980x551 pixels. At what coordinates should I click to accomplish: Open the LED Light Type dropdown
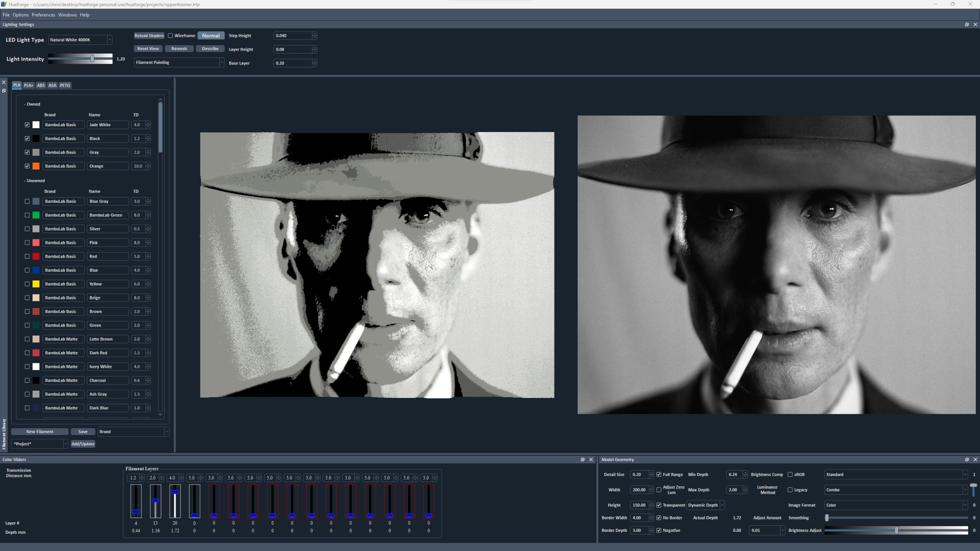point(80,40)
